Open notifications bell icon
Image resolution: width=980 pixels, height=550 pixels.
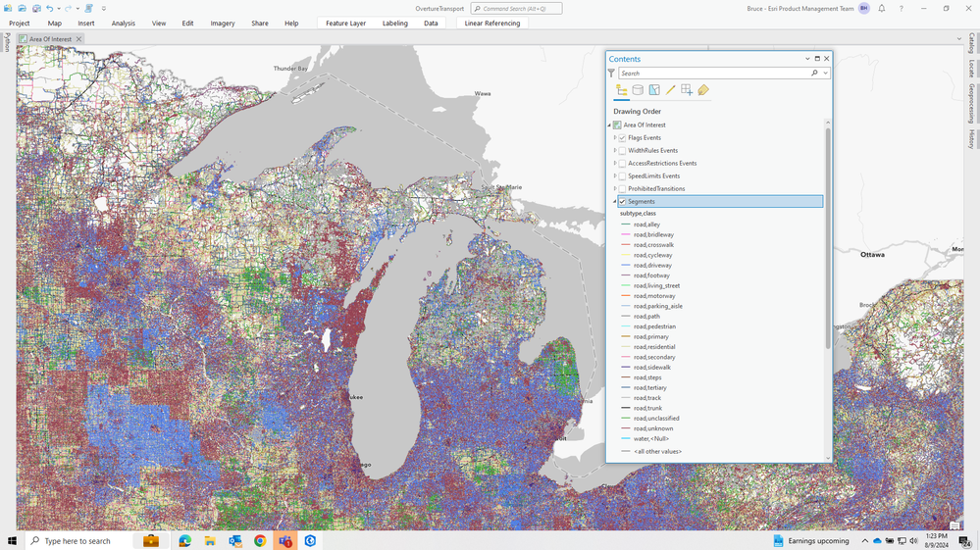pyautogui.click(x=881, y=8)
